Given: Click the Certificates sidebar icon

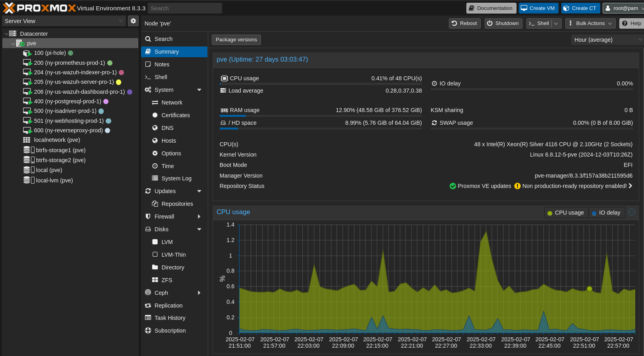Looking at the screenshot, I should [155, 115].
